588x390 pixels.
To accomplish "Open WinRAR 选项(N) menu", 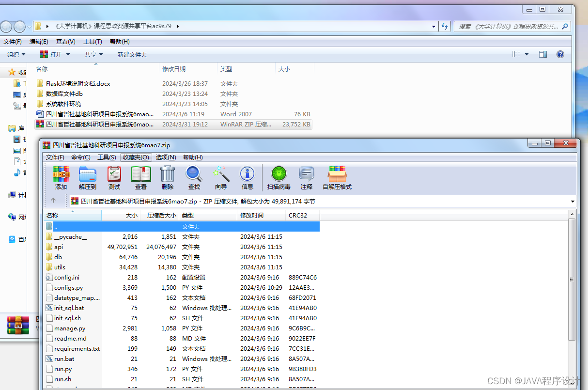I will click(x=165, y=157).
